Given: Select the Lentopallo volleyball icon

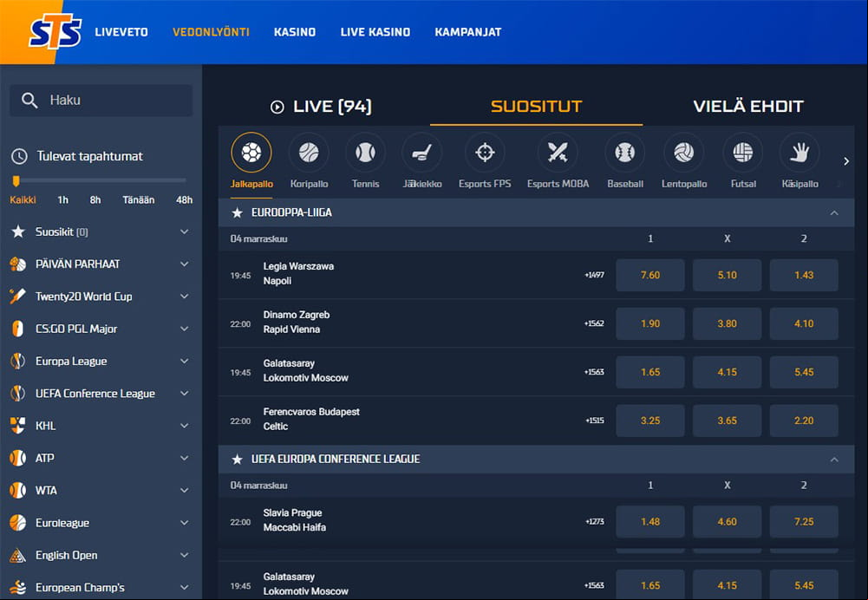Looking at the screenshot, I should (683, 153).
